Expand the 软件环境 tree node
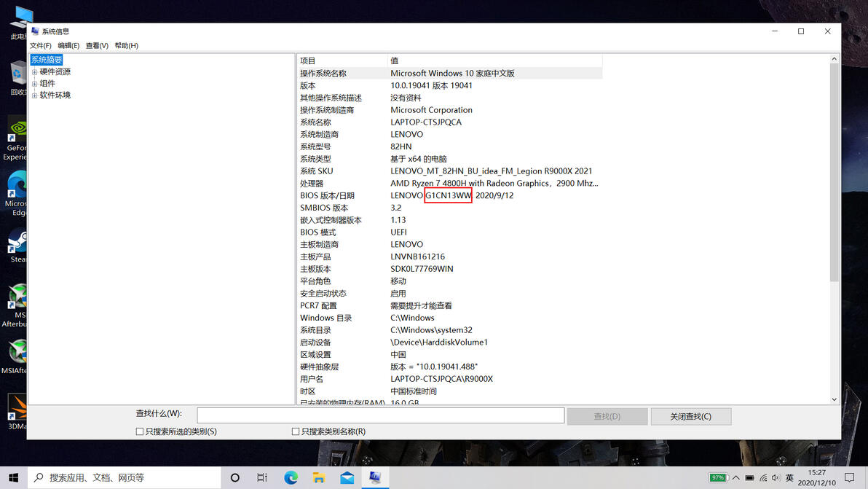 34,95
